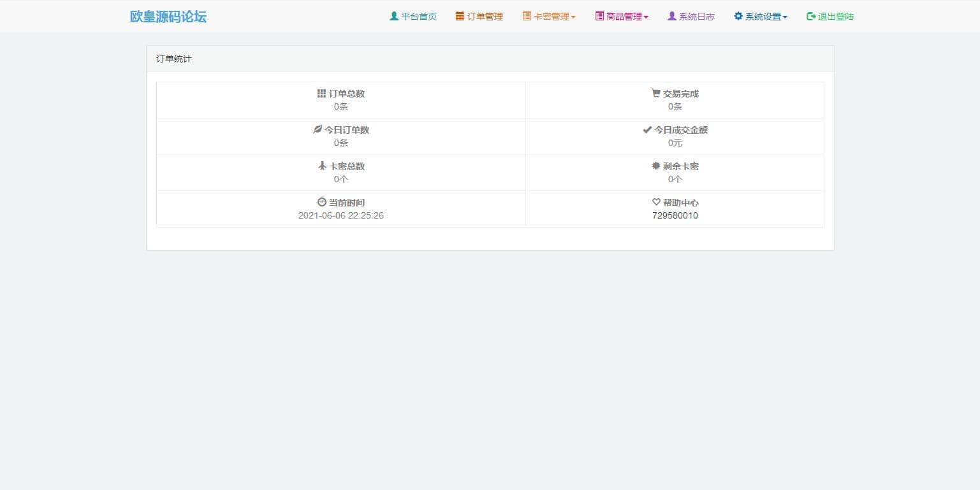Image resolution: width=980 pixels, height=490 pixels.
Task: Click the user icon beside 系统日志
Action: [671, 17]
